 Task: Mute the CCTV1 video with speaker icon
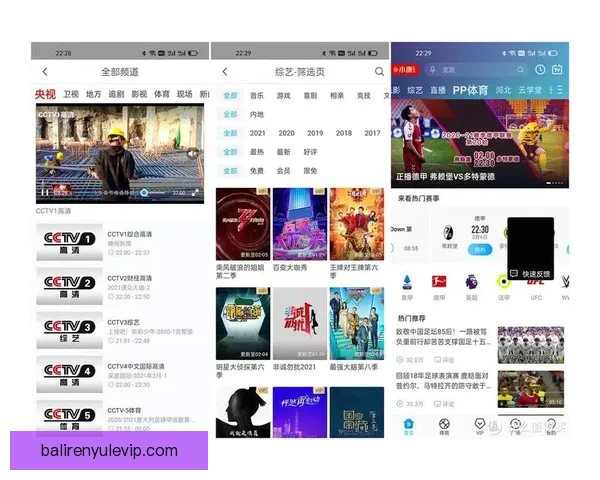tap(193, 153)
